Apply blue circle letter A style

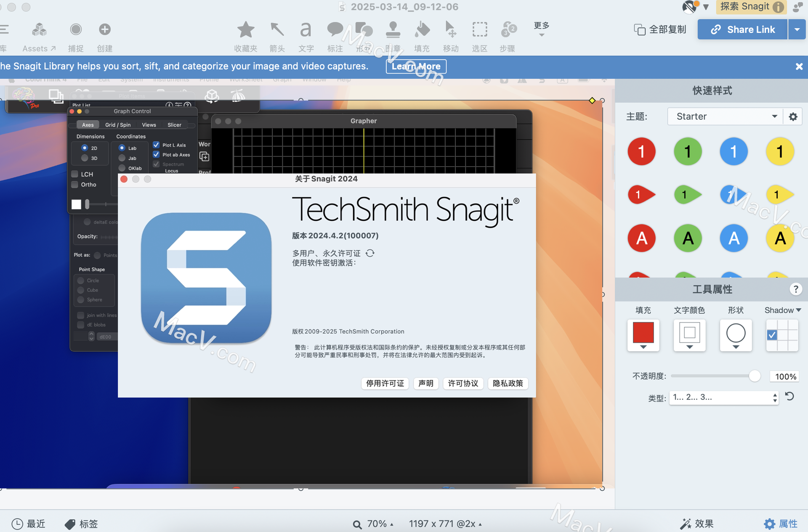(734, 238)
